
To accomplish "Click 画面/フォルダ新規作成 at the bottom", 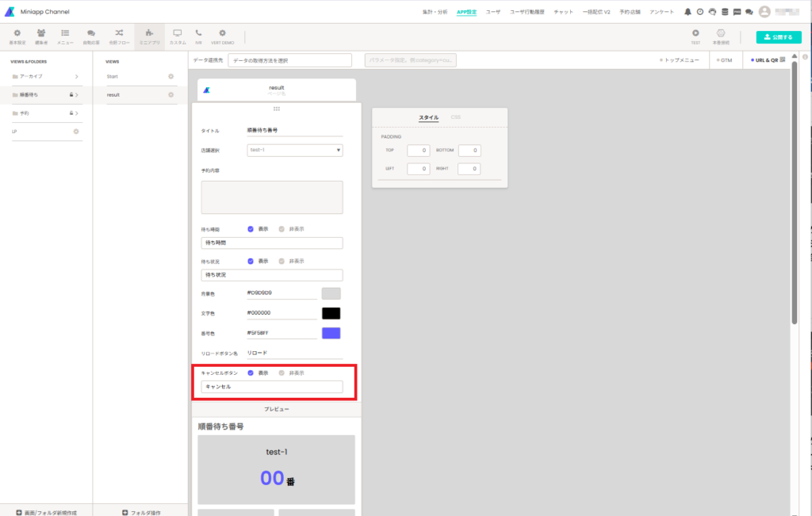I will [x=46, y=512].
